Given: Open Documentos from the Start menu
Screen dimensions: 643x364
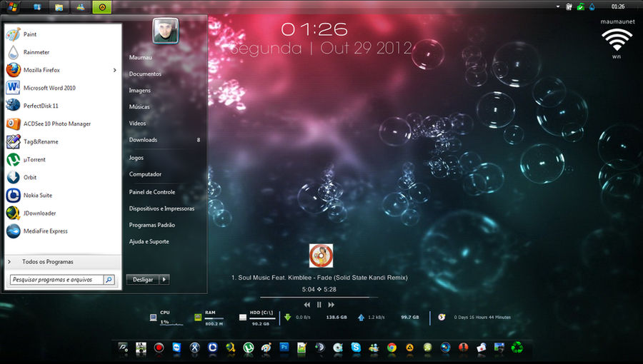Looking at the screenshot, I should point(145,74).
